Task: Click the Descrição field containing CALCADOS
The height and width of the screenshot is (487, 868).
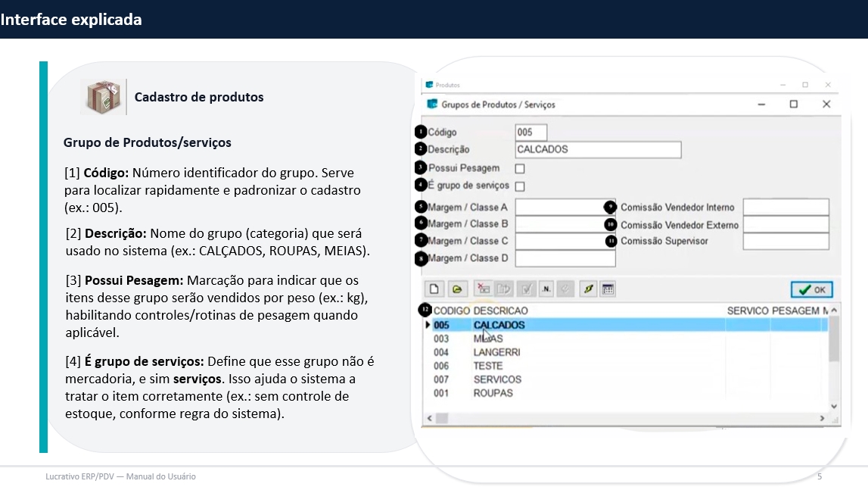Action: (x=598, y=150)
